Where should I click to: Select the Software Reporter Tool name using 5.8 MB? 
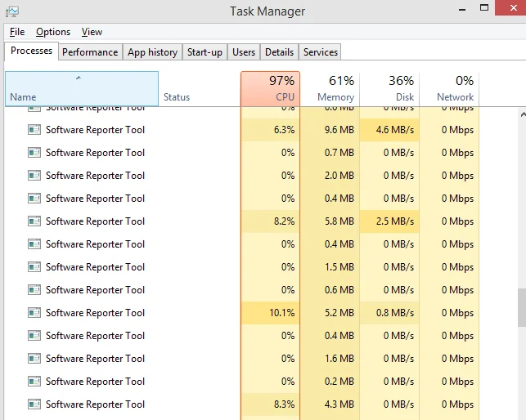coord(95,221)
